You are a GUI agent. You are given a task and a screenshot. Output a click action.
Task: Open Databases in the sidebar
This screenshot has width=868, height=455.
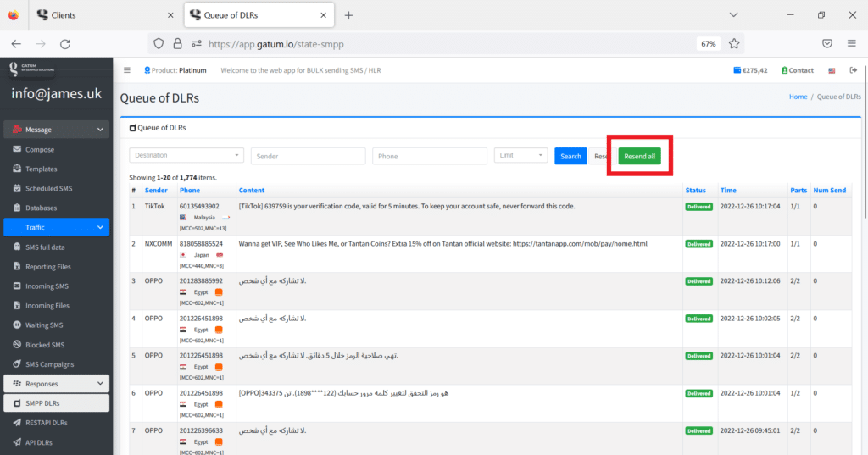click(x=57, y=208)
